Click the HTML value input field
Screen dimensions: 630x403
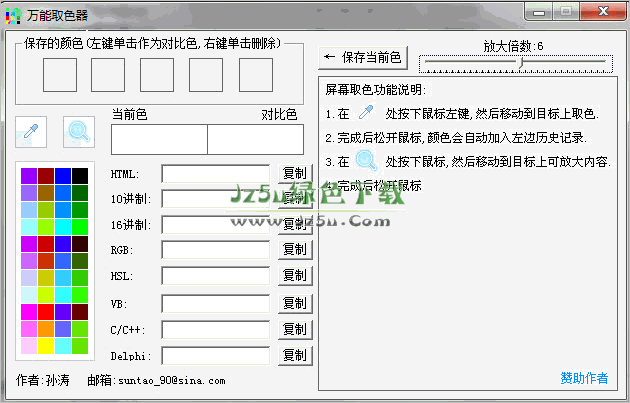point(215,173)
